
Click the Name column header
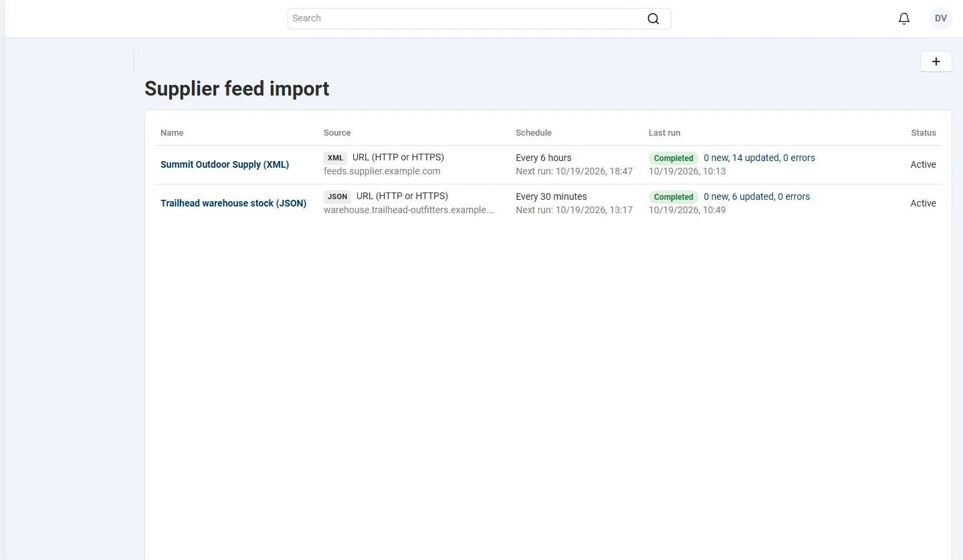click(x=172, y=133)
